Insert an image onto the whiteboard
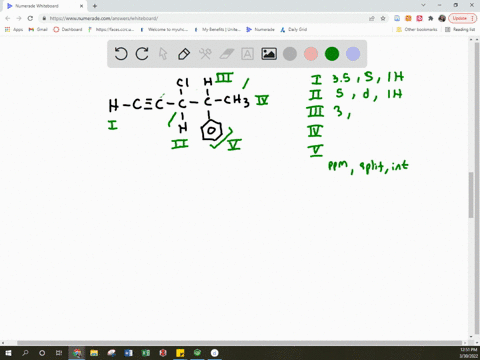The height and width of the screenshot is (360, 480). 269,54
